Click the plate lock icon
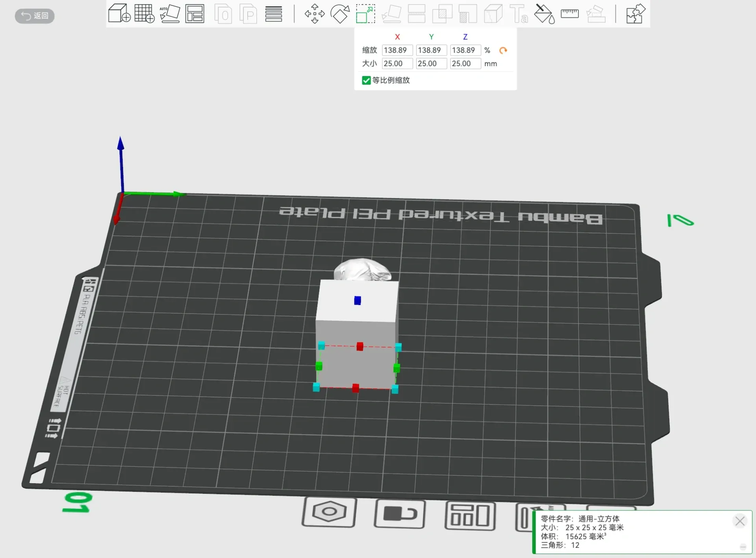The height and width of the screenshot is (558, 756). click(400, 514)
